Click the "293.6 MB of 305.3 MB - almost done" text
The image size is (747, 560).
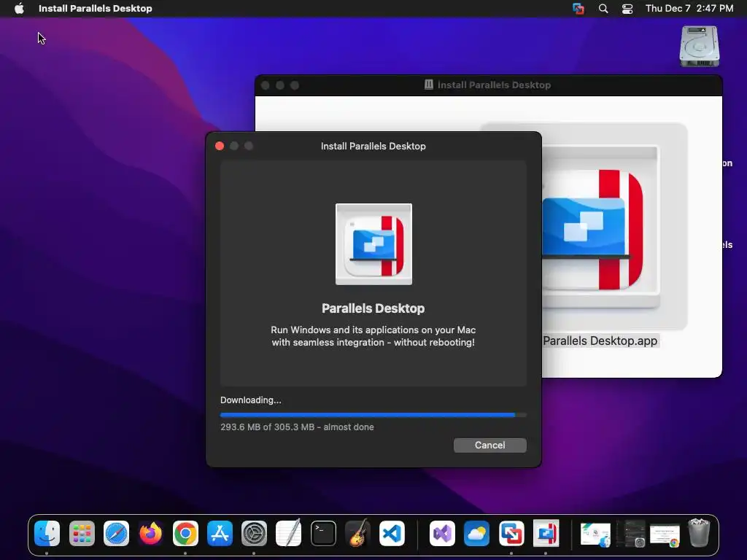[x=297, y=427]
